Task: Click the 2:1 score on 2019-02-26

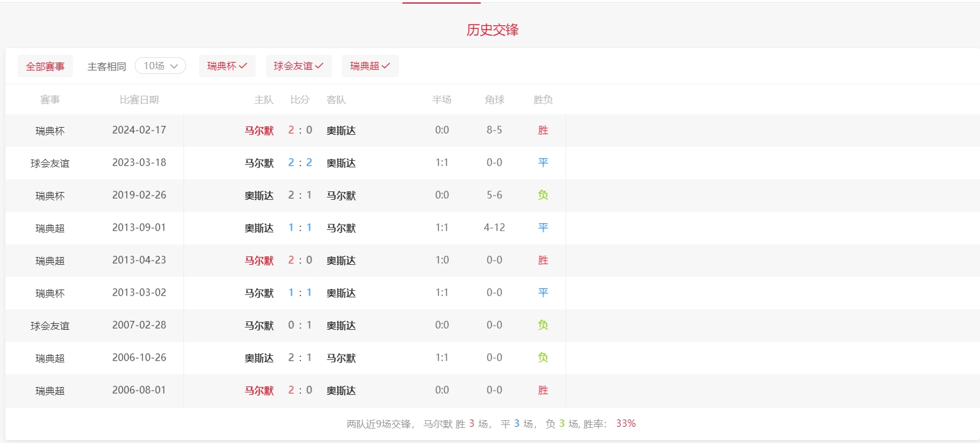Action: 300,196
